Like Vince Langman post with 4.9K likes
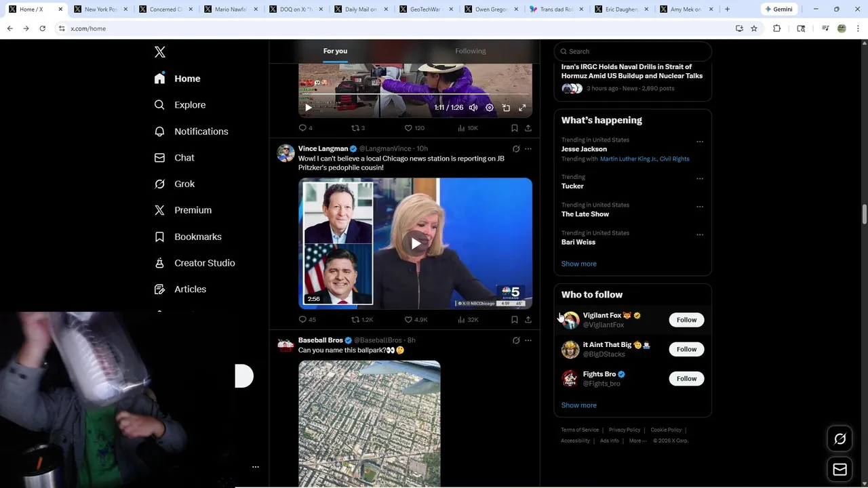The image size is (868, 488). [416, 319]
